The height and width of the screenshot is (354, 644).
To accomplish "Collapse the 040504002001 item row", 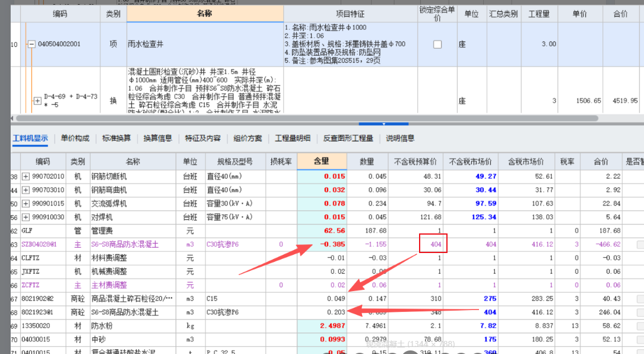I will point(31,44).
